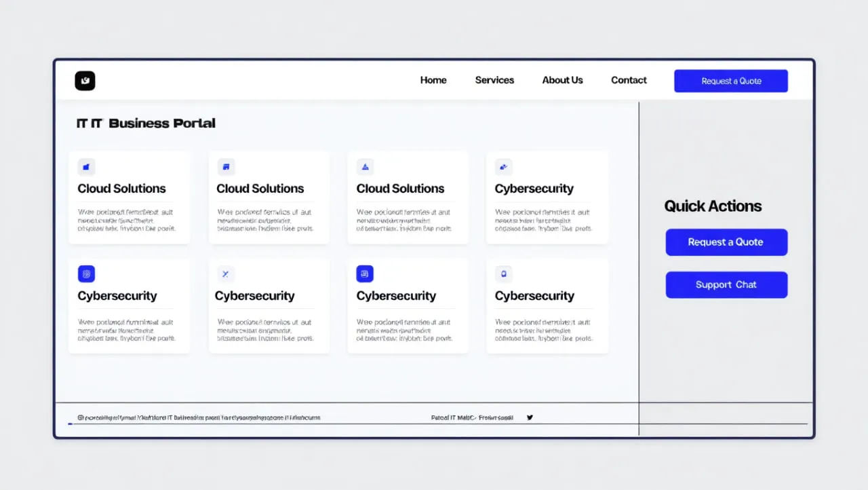Click the solid blue icon on bottom-left Cybersecurity card
Viewport: 868px width, 490px height.
pyautogui.click(x=86, y=274)
